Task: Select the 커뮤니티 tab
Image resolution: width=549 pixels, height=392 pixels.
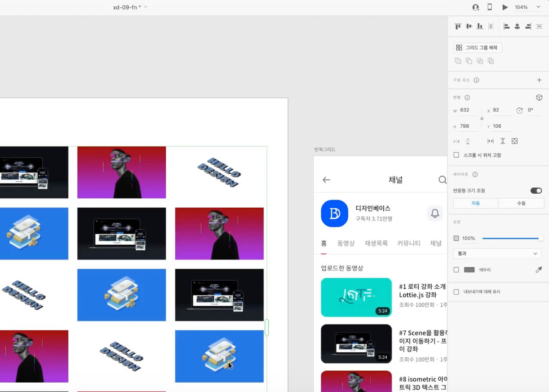Action: [x=409, y=243]
